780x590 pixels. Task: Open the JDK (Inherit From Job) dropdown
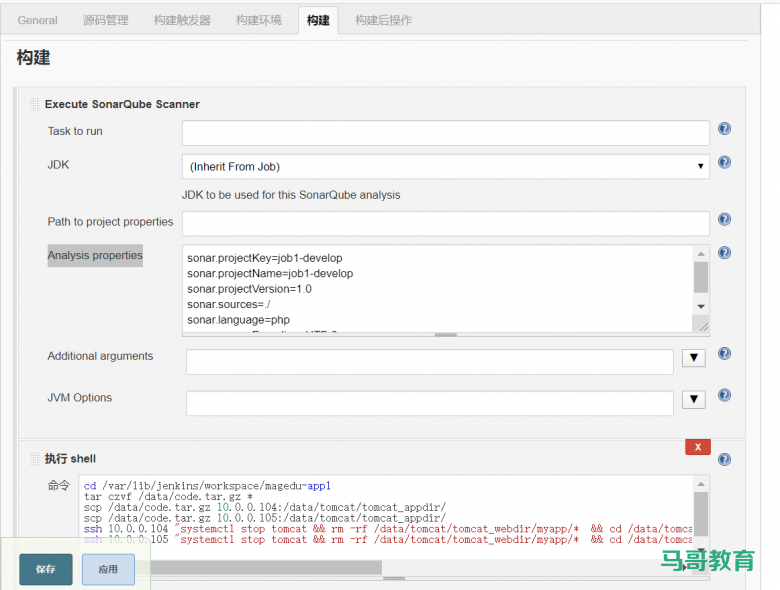(x=445, y=167)
